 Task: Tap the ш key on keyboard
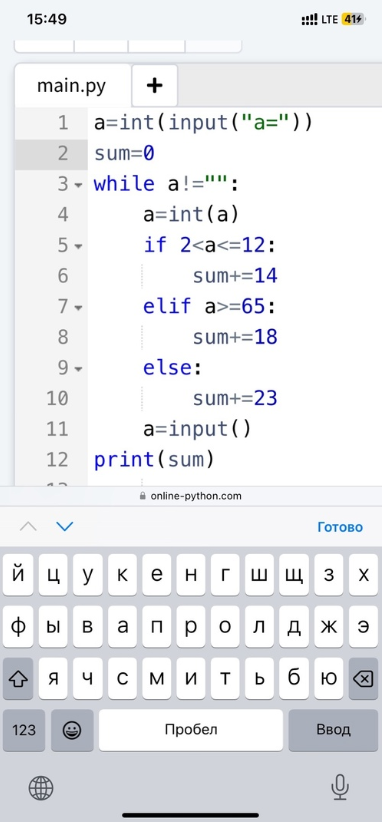pyautogui.click(x=260, y=576)
